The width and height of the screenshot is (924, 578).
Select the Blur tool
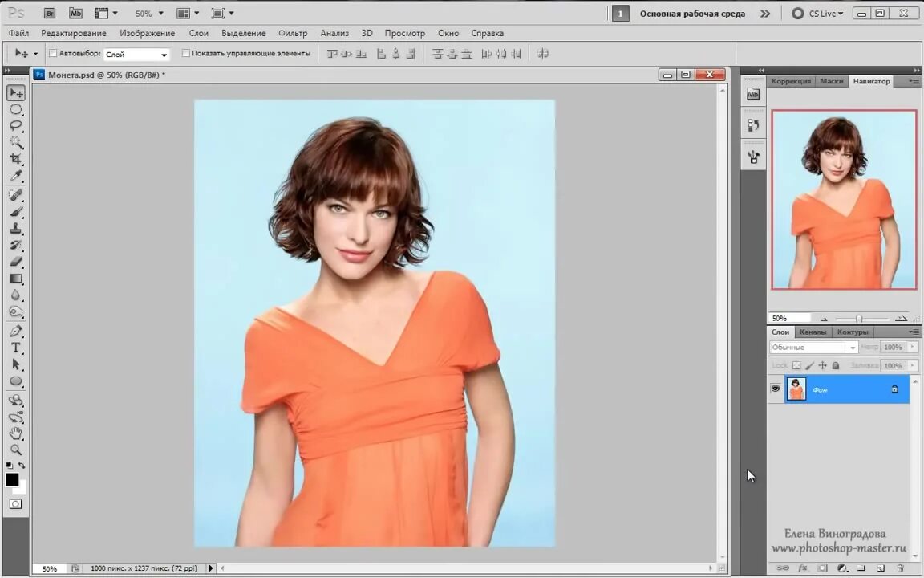coord(16,295)
